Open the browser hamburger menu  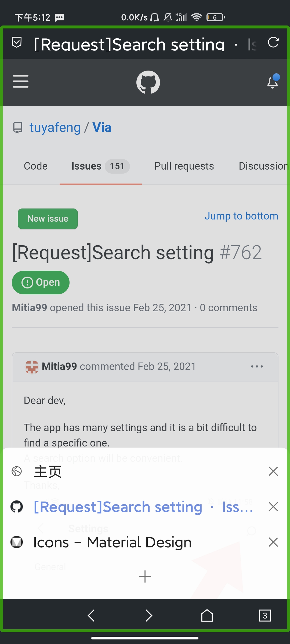click(20, 82)
